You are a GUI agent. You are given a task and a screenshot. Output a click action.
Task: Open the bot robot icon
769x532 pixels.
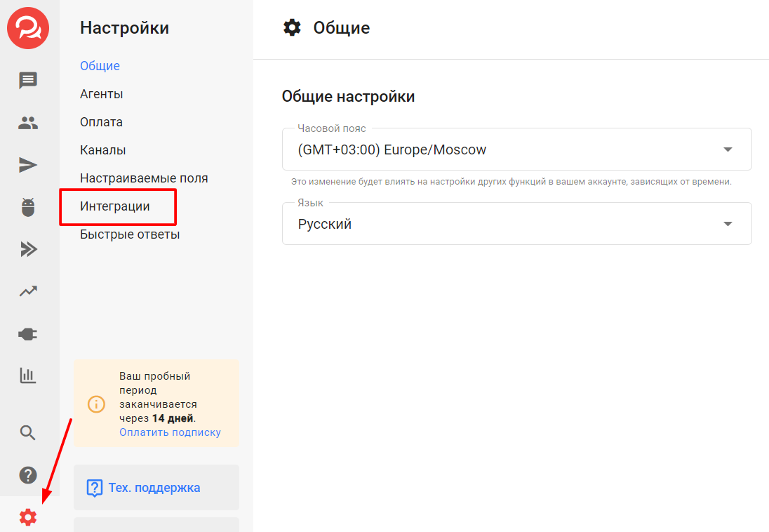[x=28, y=208]
